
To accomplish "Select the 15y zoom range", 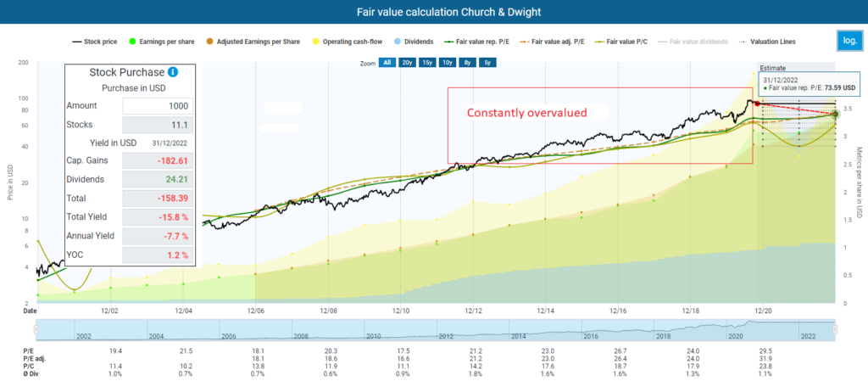I will pyautogui.click(x=427, y=63).
